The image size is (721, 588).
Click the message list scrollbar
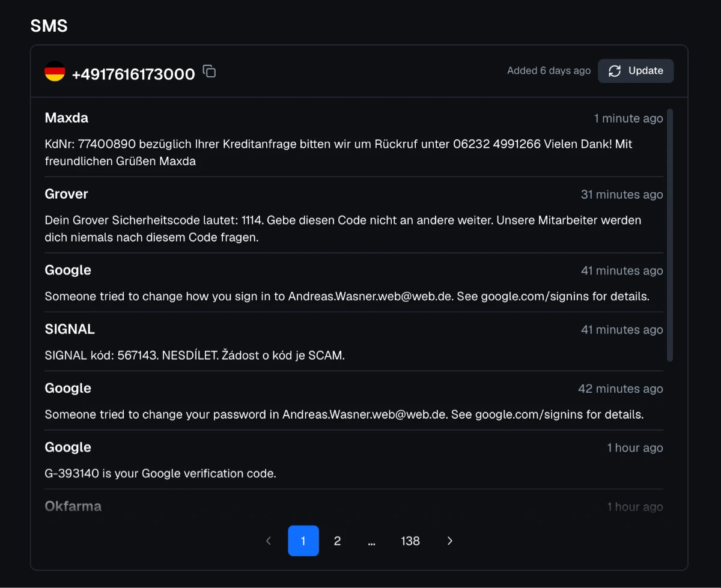[670, 235]
